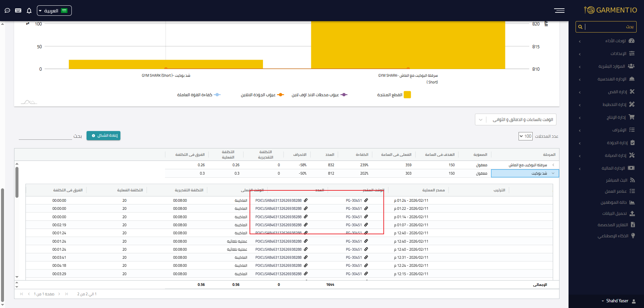Focus the table بحث search input
This screenshot has width=644, height=308.
(x=45, y=136)
